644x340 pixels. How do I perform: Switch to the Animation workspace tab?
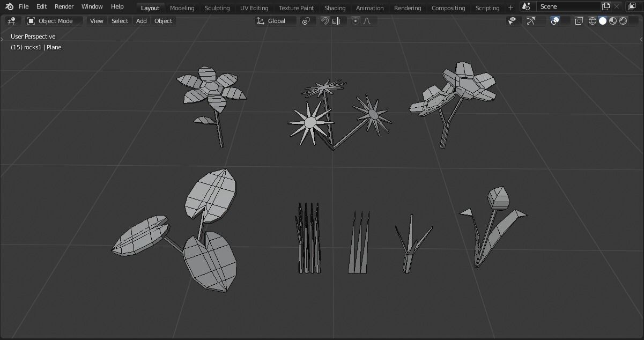[x=370, y=8]
